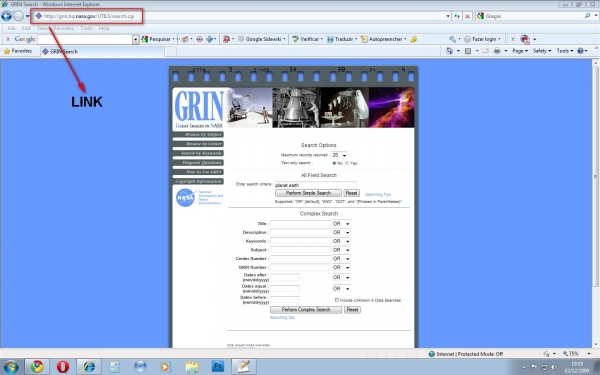The image size is (600, 375).
Task: Click the Perform Simple Search button
Action: 308,193
